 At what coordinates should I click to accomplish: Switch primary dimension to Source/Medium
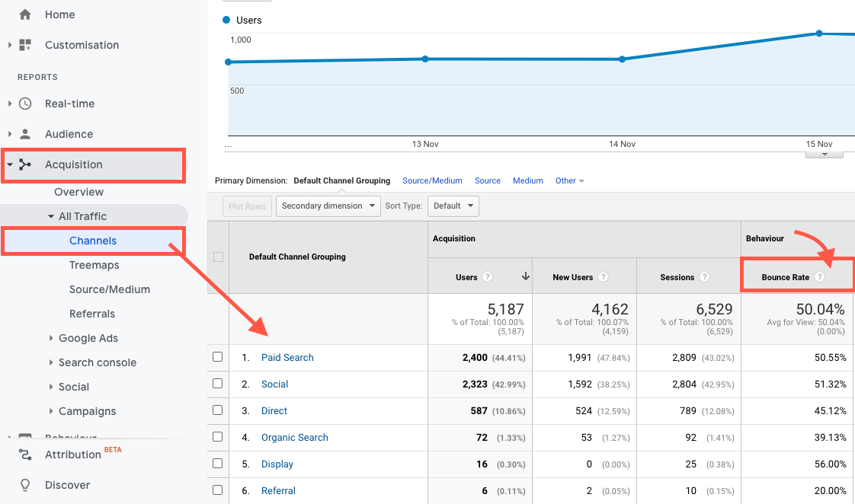pos(432,180)
